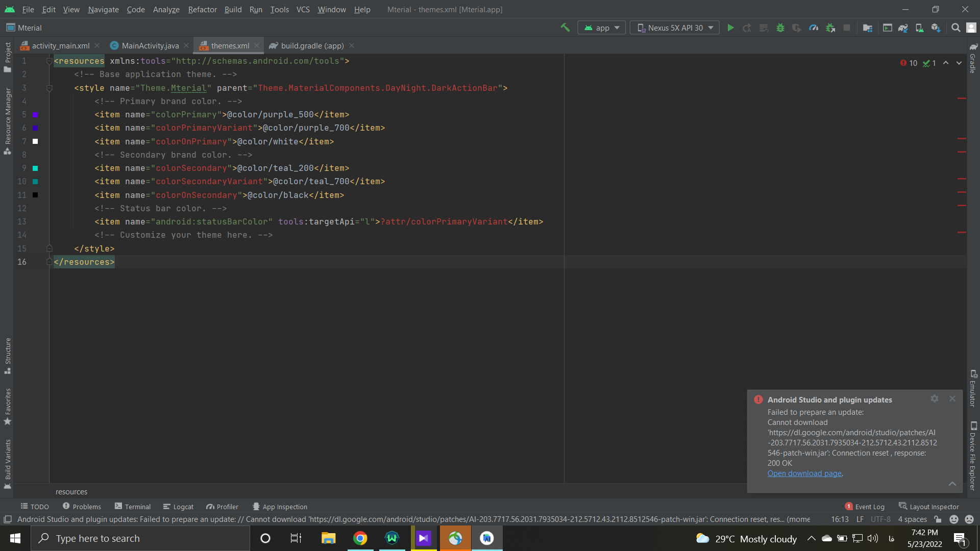This screenshot has height=551, width=980.
Task: Click the Make Project hammer icon
Action: coord(565,28)
